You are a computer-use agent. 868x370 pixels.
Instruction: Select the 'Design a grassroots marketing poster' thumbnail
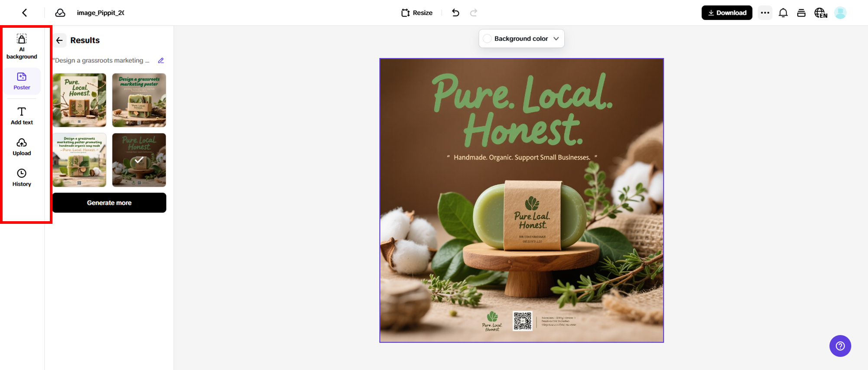(139, 100)
